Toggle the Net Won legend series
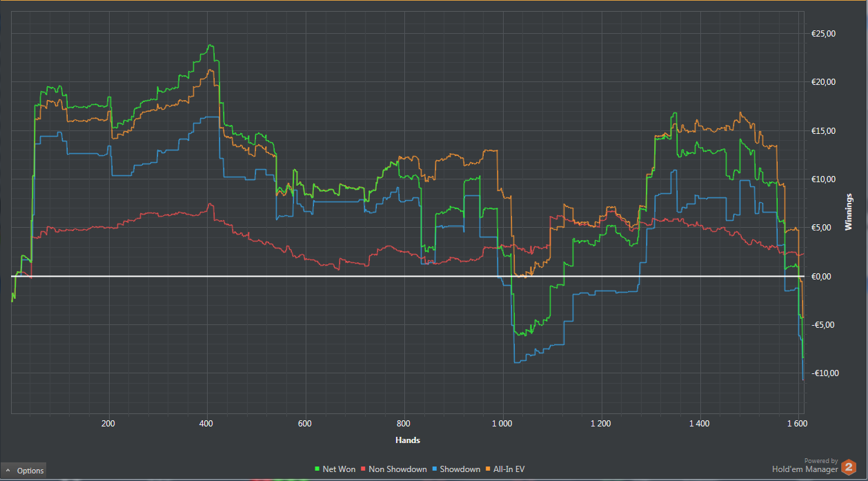The height and width of the screenshot is (481, 868). (x=334, y=469)
